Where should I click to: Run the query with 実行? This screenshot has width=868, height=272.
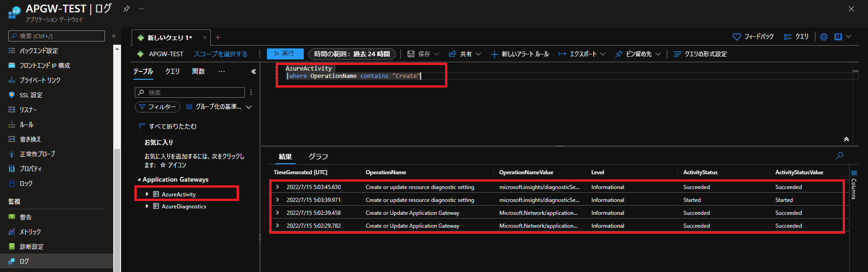(x=285, y=54)
